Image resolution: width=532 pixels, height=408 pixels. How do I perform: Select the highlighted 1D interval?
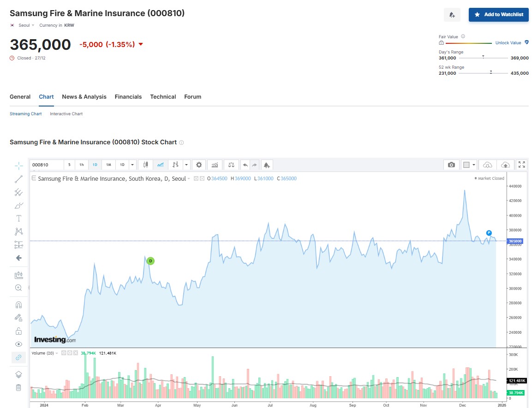[95, 165]
